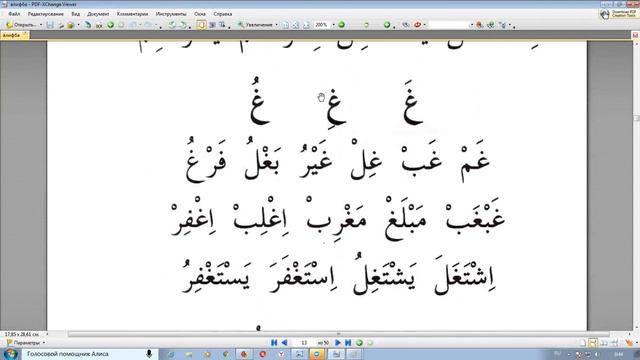The height and width of the screenshot is (360, 640).
Task: Click the horizontal scrollbar of the document
Action: pos(339,334)
